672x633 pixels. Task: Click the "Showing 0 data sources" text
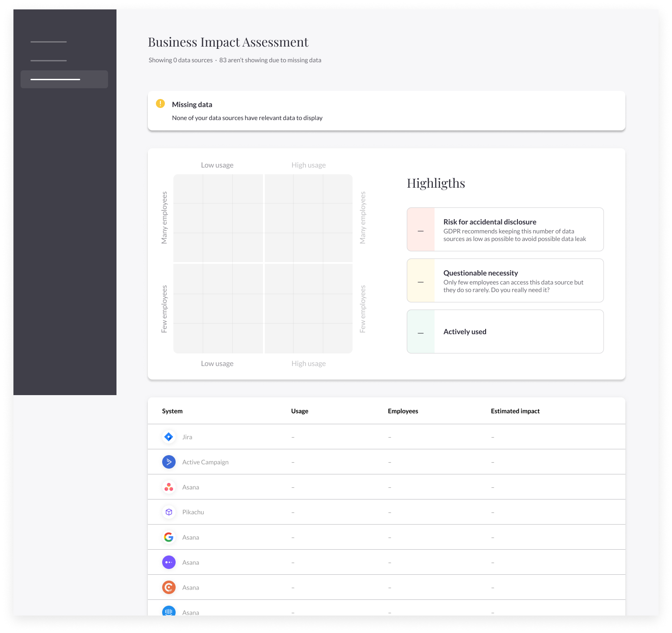pyautogui.click(x=181, y=60)
